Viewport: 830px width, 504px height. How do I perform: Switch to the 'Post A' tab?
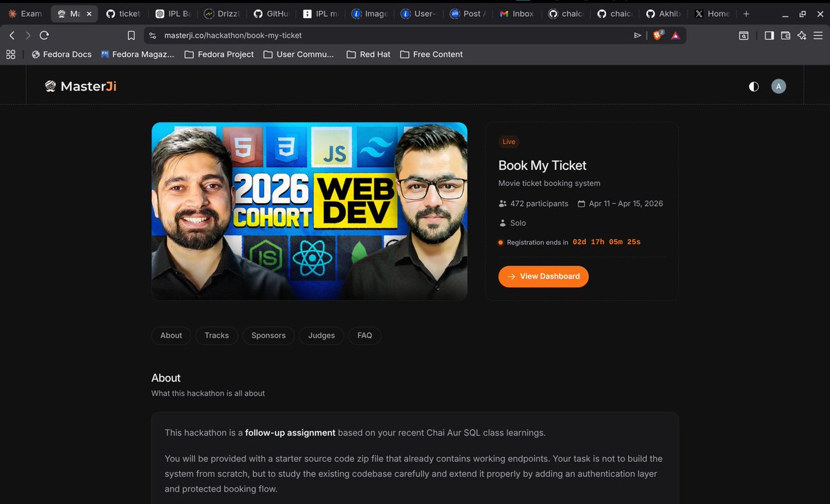pyautogui.click(x=467, y=13)
